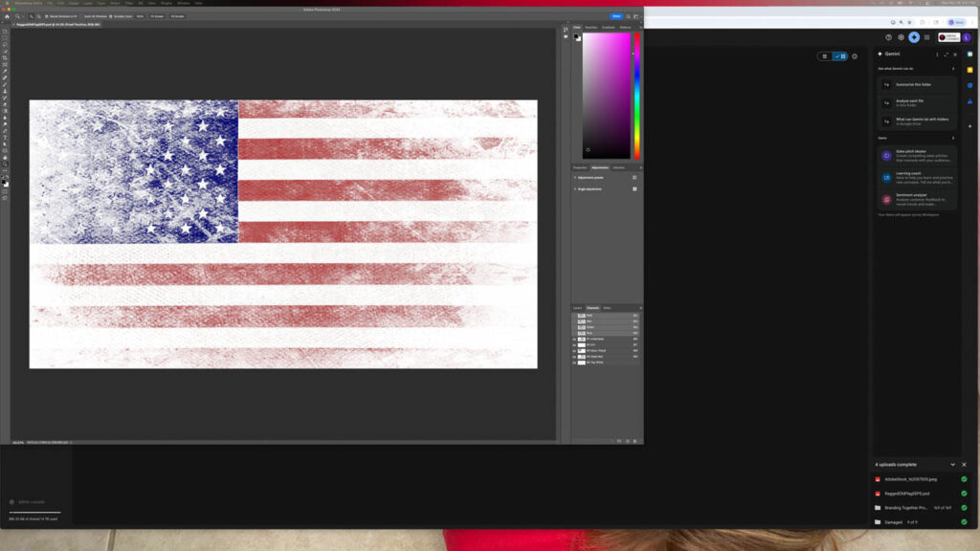Click the Photoshop Home icon

[7, 16]
